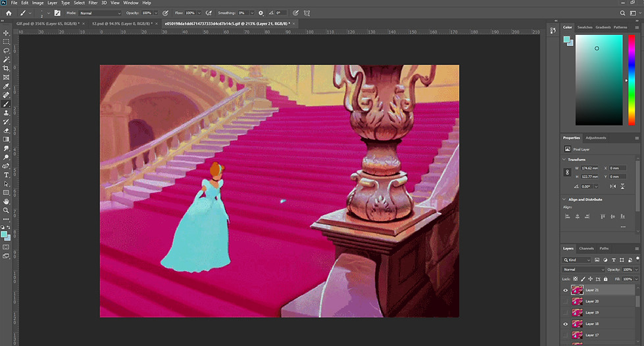
Task: Open the Edit Toolbar ellipsis
Action: (6, 219)
